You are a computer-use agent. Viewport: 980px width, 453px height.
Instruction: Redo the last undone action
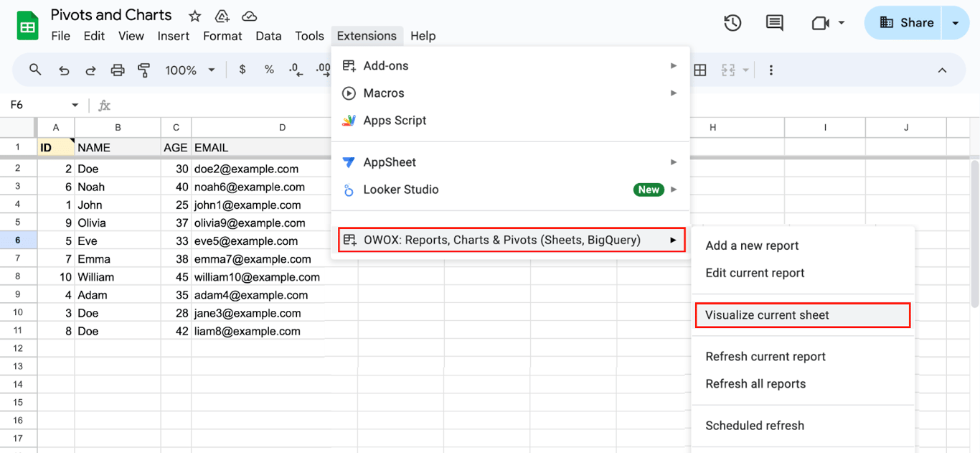click(x=90, y=70)
